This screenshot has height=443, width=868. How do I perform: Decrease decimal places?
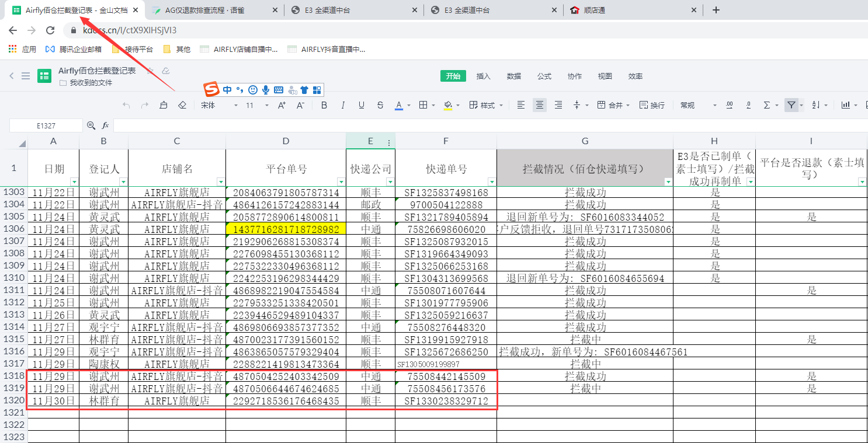(748, 105)
